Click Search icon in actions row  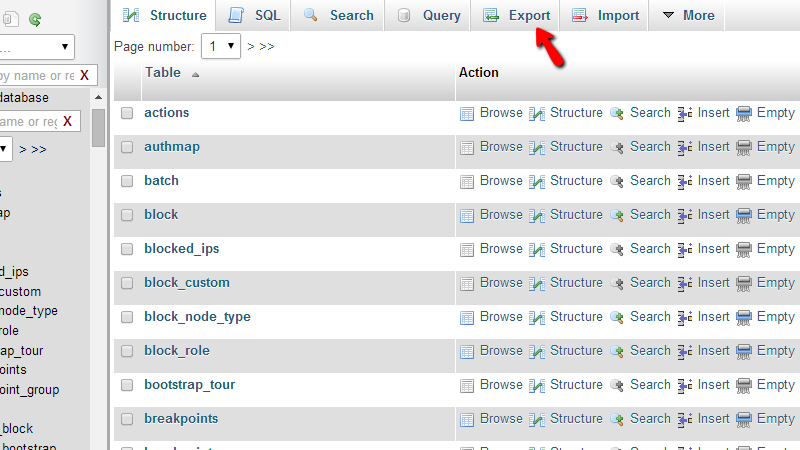pyautogui.click(x=617, y=113)
